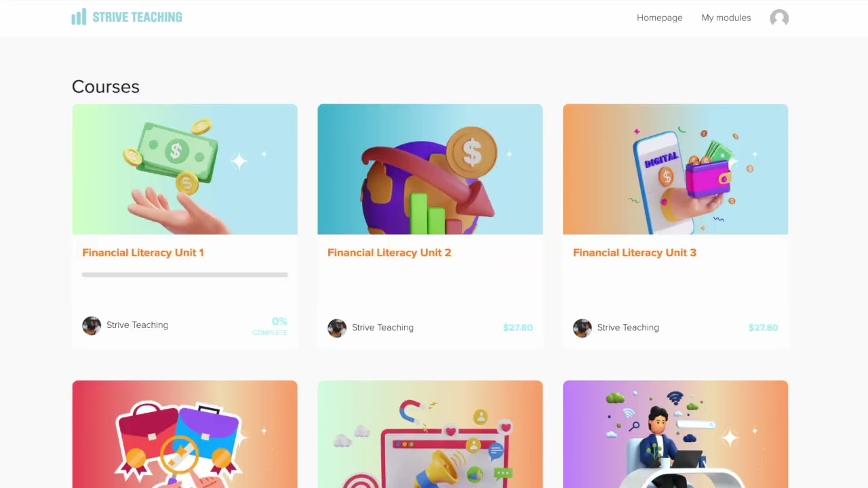Go to the Homepage menu item

[659, 18]
